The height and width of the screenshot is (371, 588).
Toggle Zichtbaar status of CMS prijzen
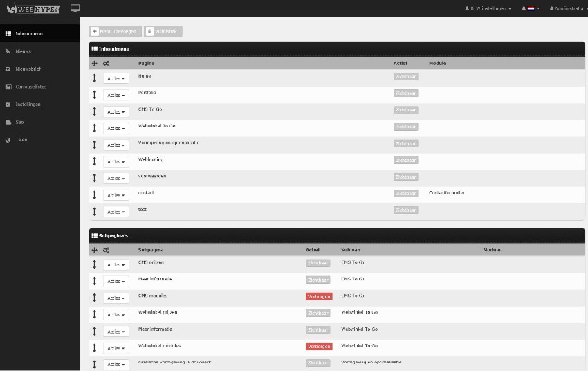pos(318,263)
